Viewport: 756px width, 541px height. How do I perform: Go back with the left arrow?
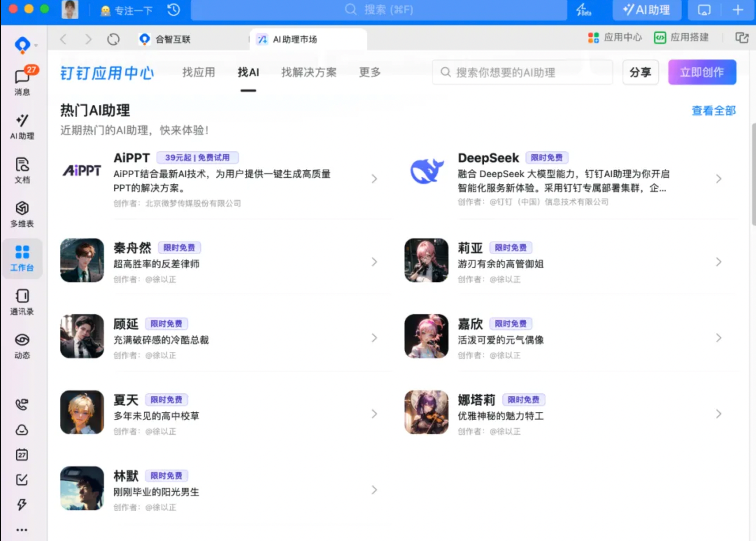pyautogui.click(x=63, y=39)
